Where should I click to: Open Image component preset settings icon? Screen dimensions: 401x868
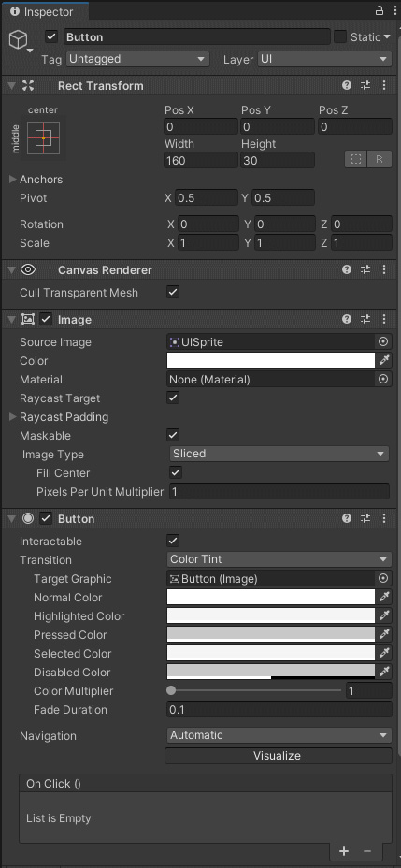click(365, 319)
